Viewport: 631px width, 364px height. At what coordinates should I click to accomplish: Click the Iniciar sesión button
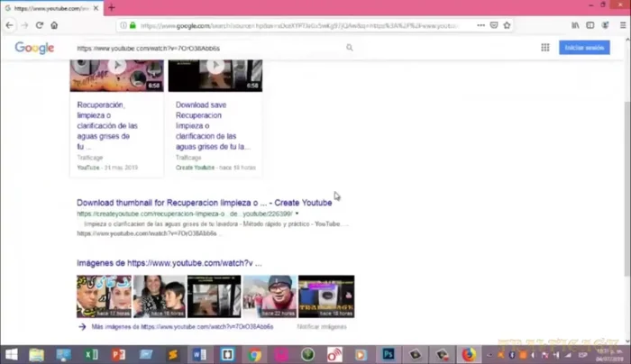click(584, 48)
